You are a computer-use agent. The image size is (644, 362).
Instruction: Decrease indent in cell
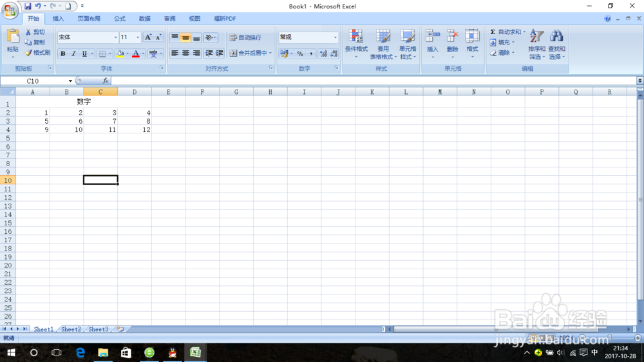coord(209,53)
